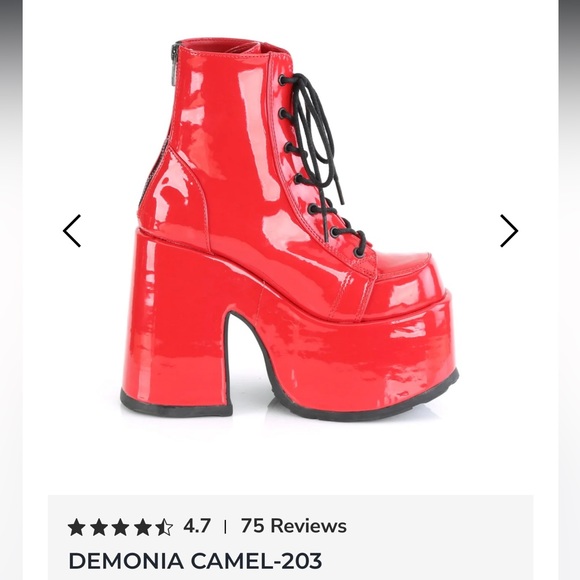580x580 pixels.
Task: Click the gray strip right of the image
Action: 569,290
